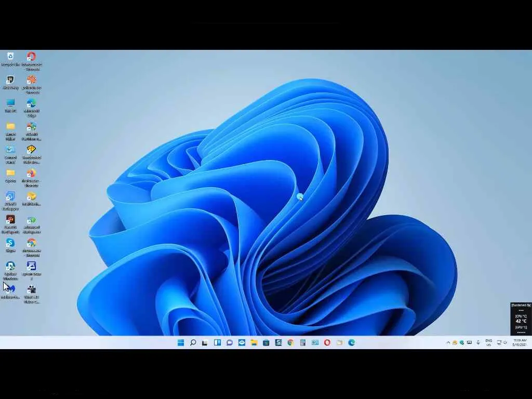Select the This PC desktop icon
The image size is (532, 399).
[10, 105]
